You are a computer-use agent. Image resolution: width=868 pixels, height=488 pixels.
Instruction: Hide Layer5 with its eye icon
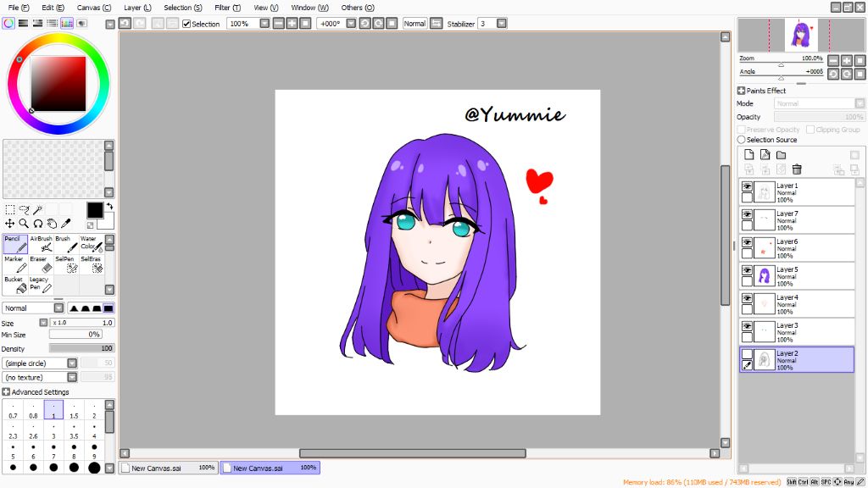click(747, 270)
